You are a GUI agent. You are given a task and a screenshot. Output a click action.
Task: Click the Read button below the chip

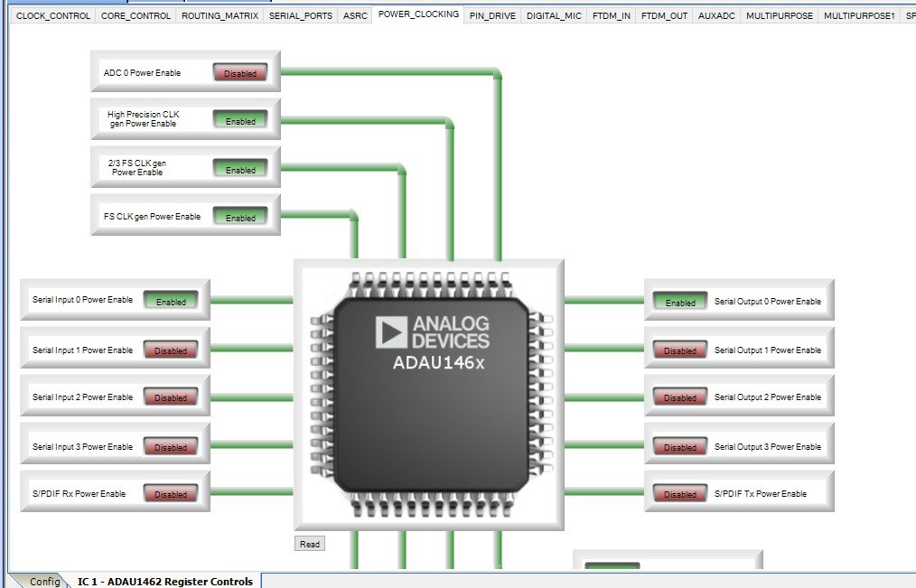point(310,544)
